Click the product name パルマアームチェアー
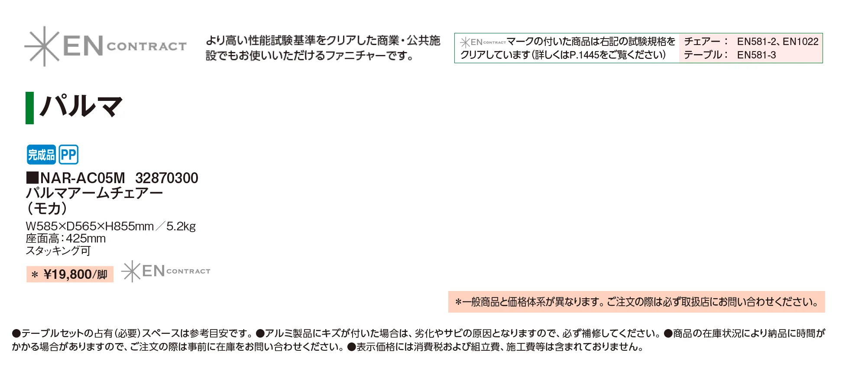This screenshot has height=391, width=868. coord(94,193)
